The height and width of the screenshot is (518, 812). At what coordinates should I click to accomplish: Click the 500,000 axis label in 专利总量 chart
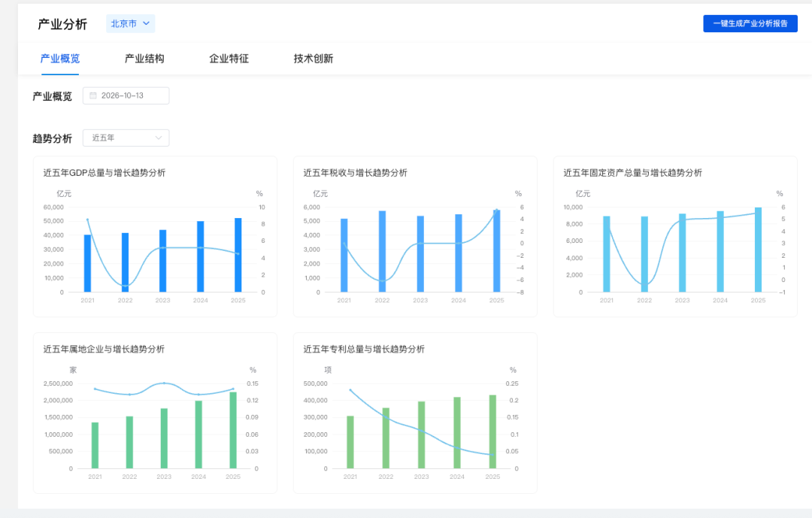[315, 384]
